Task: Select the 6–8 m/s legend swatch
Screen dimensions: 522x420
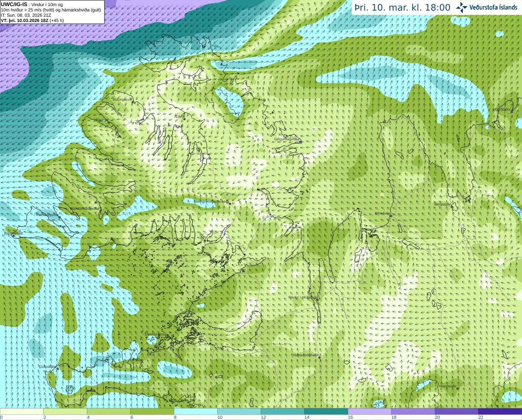Action: pos(152,411)
